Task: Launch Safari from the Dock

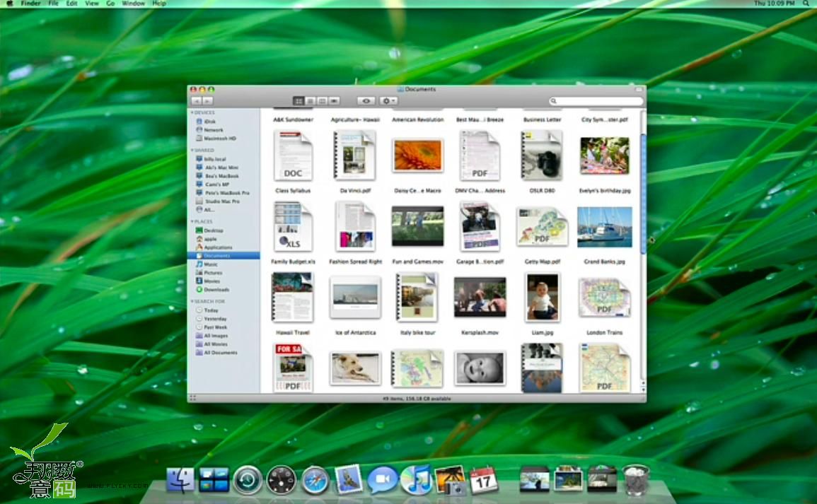Action: [315, 480]
